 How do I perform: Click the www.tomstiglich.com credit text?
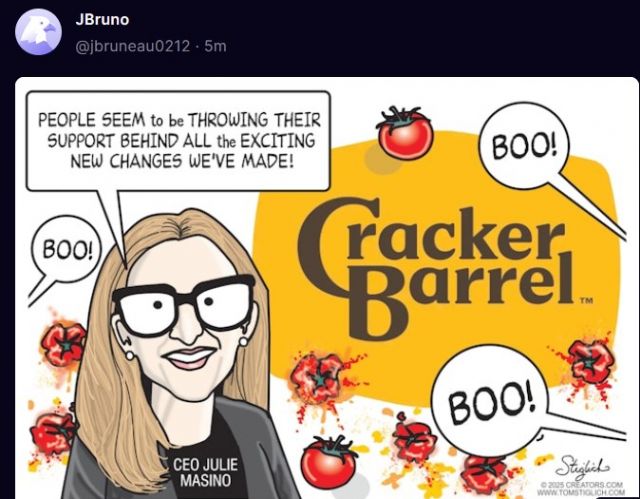pos(581,492)
